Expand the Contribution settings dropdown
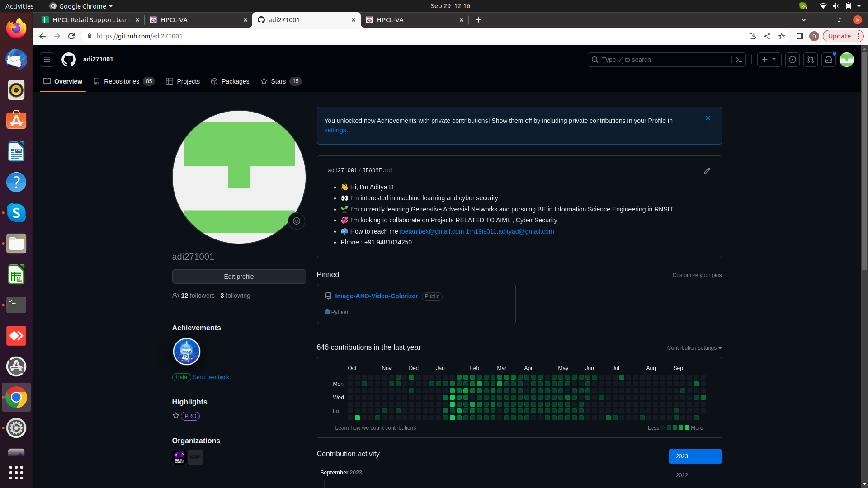This screenshot has width=868, height=488. [694, 348]
